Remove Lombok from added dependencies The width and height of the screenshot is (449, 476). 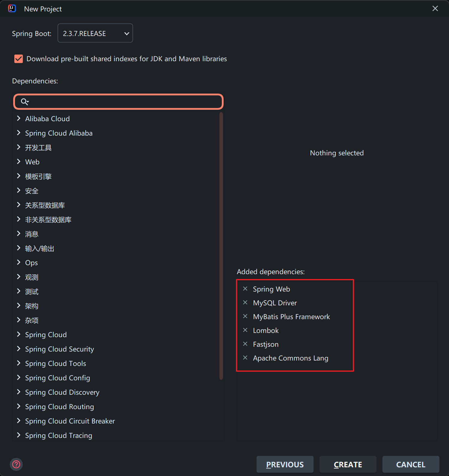tap(245, 330)
